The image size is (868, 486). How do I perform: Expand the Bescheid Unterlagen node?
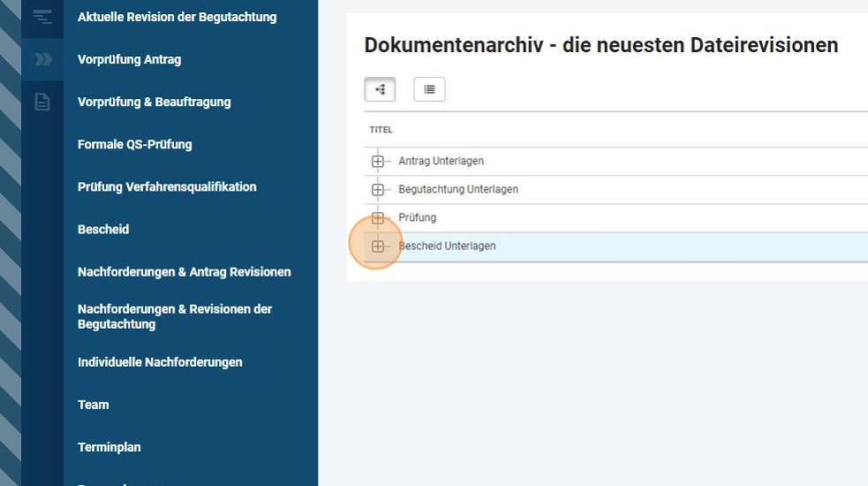378,247
